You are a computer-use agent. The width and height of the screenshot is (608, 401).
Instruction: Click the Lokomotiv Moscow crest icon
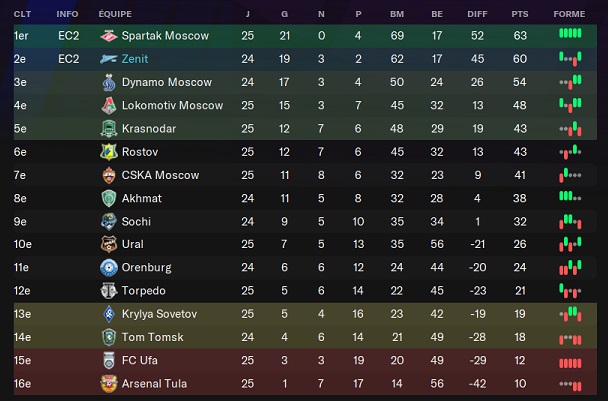109,105
